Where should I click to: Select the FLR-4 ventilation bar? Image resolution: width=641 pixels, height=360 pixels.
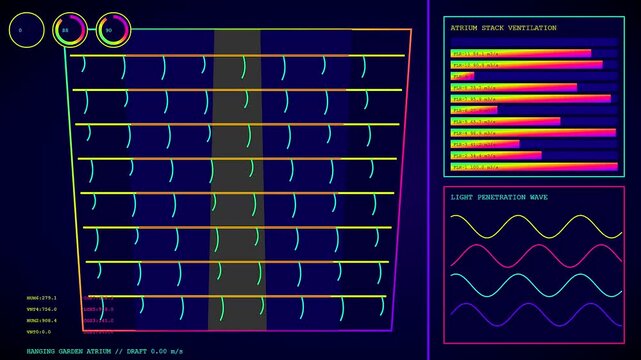(533, 132)
